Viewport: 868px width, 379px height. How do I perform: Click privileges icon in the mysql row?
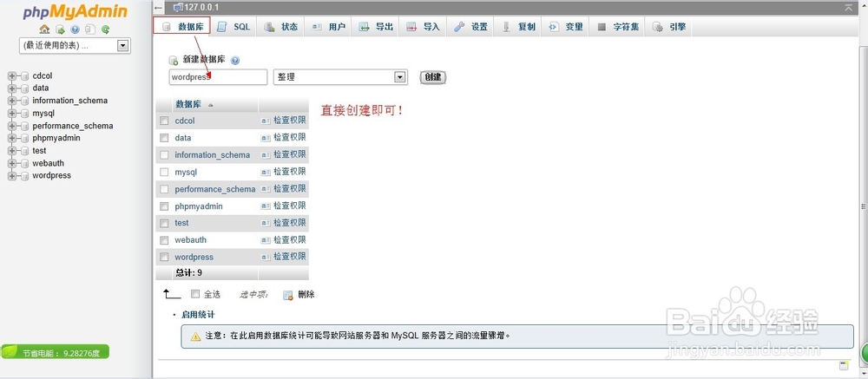coord(266,172)
